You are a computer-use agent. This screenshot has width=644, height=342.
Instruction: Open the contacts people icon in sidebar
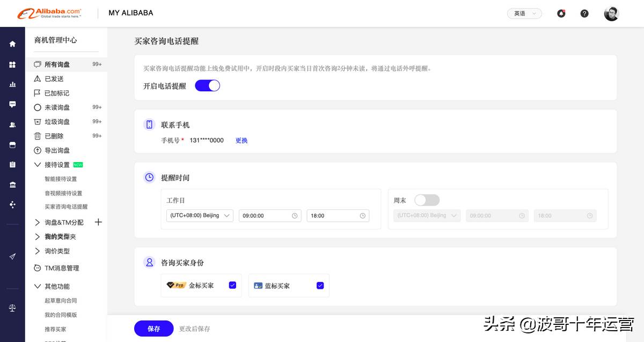[12, 125]
